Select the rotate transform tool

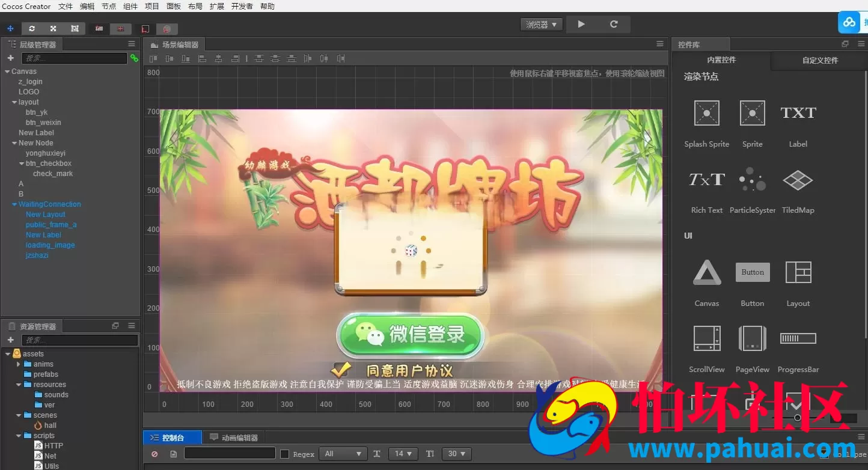32,28
